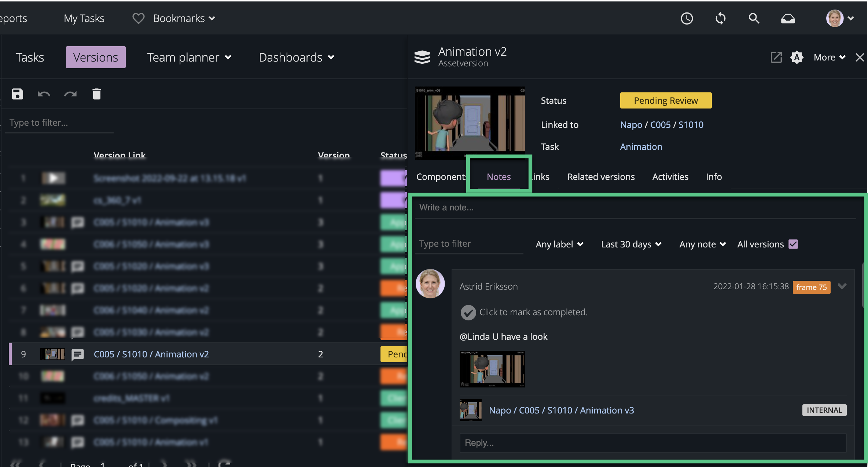Open the inbox tray icon
The height and width of the screenshot is (467, 868).
[x=788, y=18]
